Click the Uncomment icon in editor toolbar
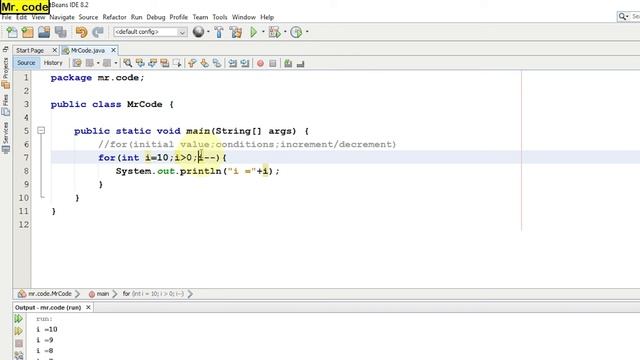 [300, 63]
